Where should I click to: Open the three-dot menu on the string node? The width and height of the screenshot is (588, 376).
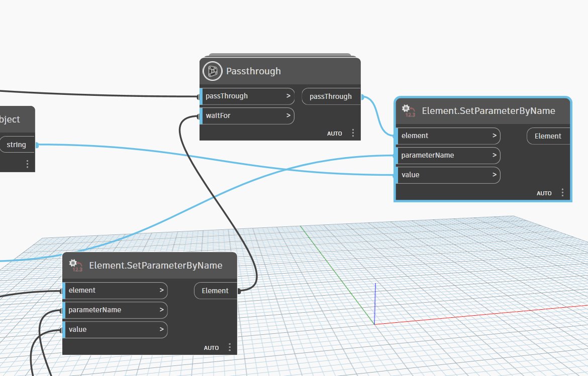27,164
